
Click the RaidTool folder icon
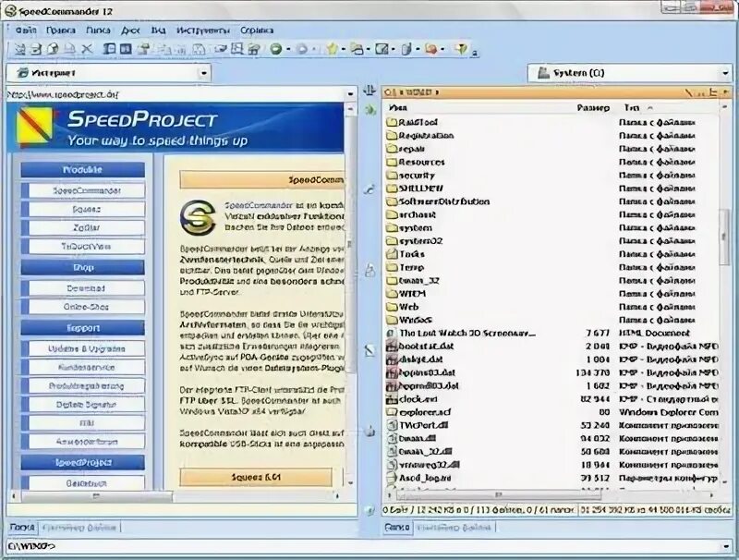tap(392, 122)
